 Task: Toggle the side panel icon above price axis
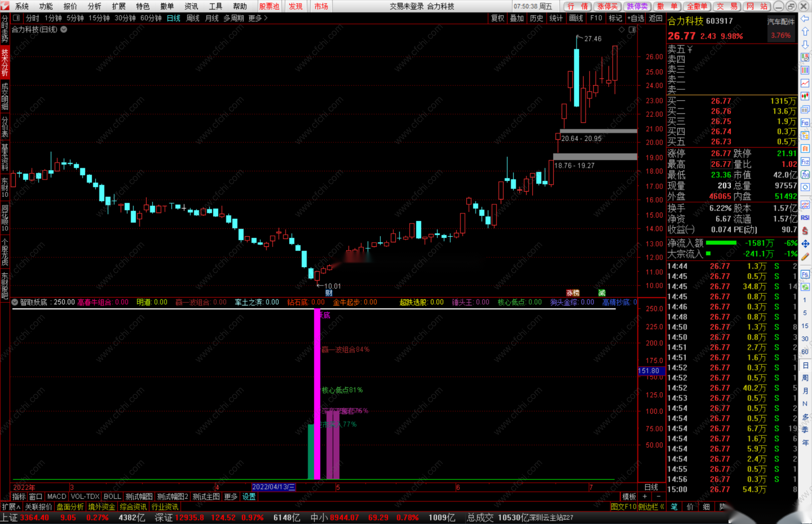632,30
